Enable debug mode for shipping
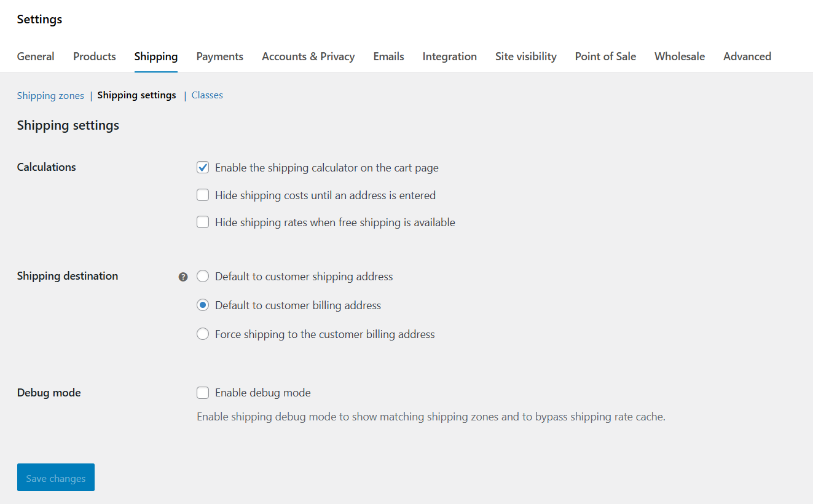This screenshot has height=504, width=813. pos(203,392)
